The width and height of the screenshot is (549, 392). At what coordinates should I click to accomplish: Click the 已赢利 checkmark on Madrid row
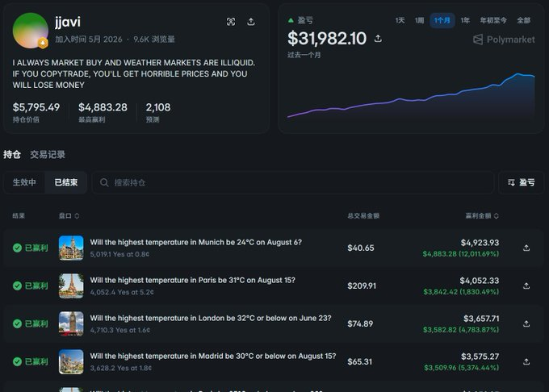click(x=17, y=361)
